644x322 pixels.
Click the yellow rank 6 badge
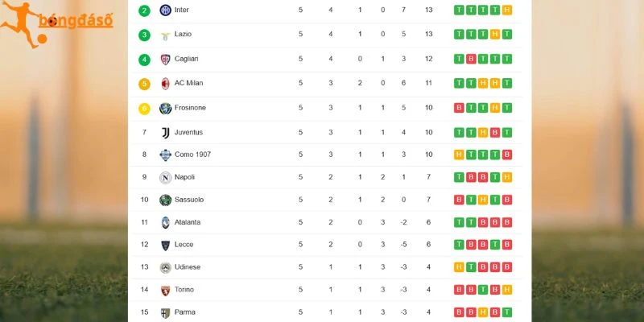(x=144, y=109)
